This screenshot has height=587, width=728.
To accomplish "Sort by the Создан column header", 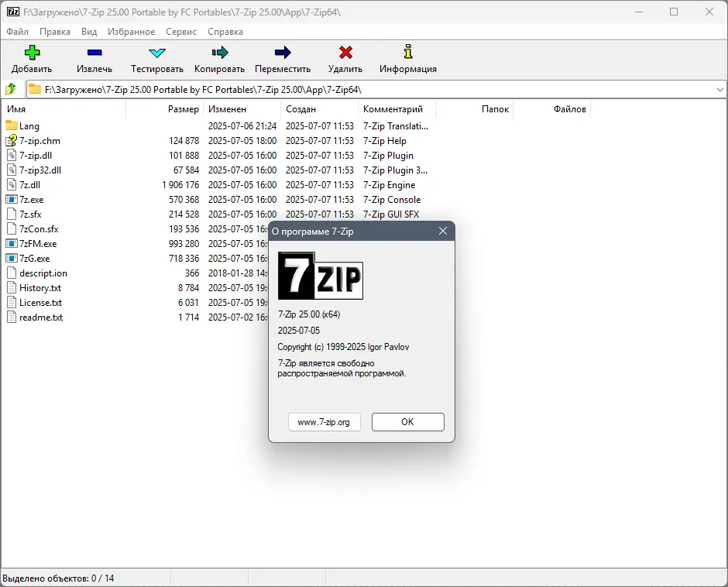I will 319,109.
